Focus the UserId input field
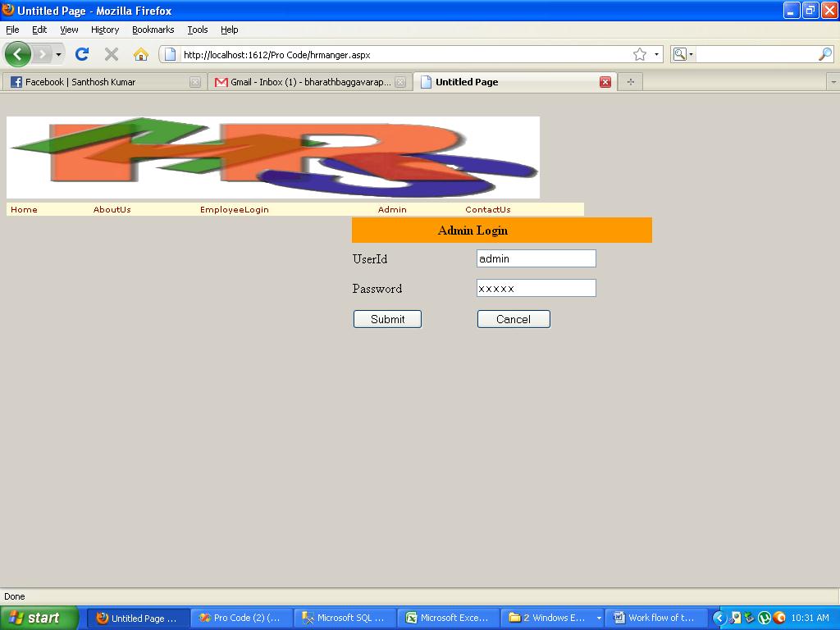Image resolution: width=840 pixels, height=630 pixels. point(536,258)
